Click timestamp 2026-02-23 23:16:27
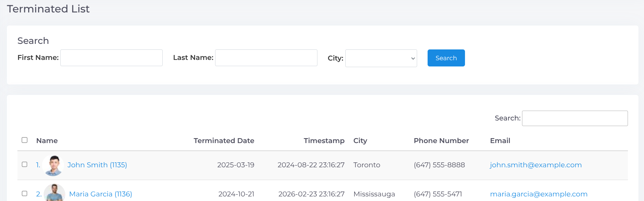The image size is (644, 201). [312, 194]
